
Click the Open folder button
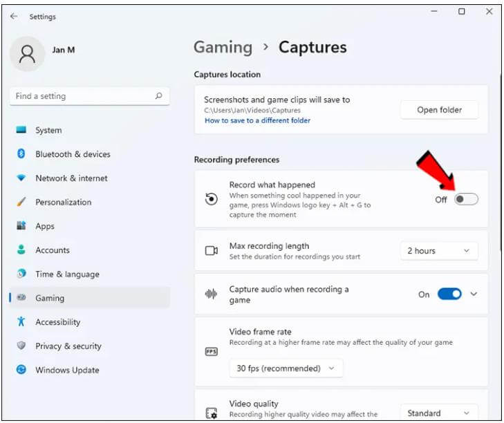coord(439,110)
